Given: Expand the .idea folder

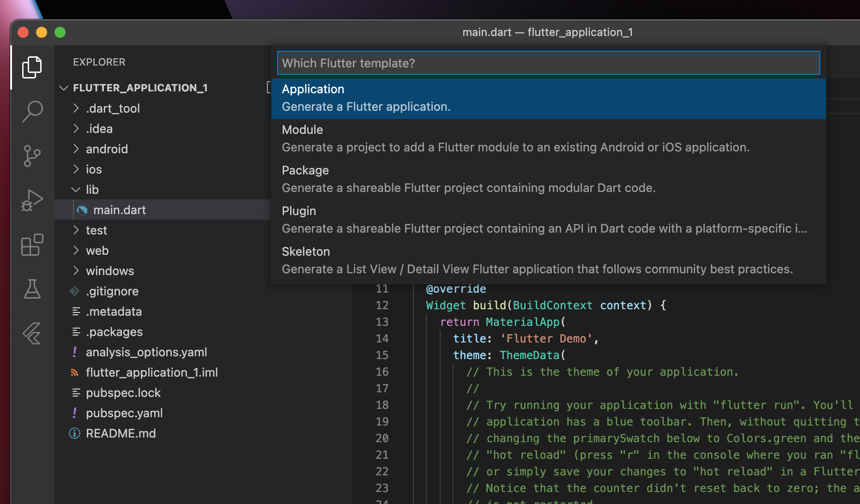Looking at the screenshot, I should click(x=76, y=129).
